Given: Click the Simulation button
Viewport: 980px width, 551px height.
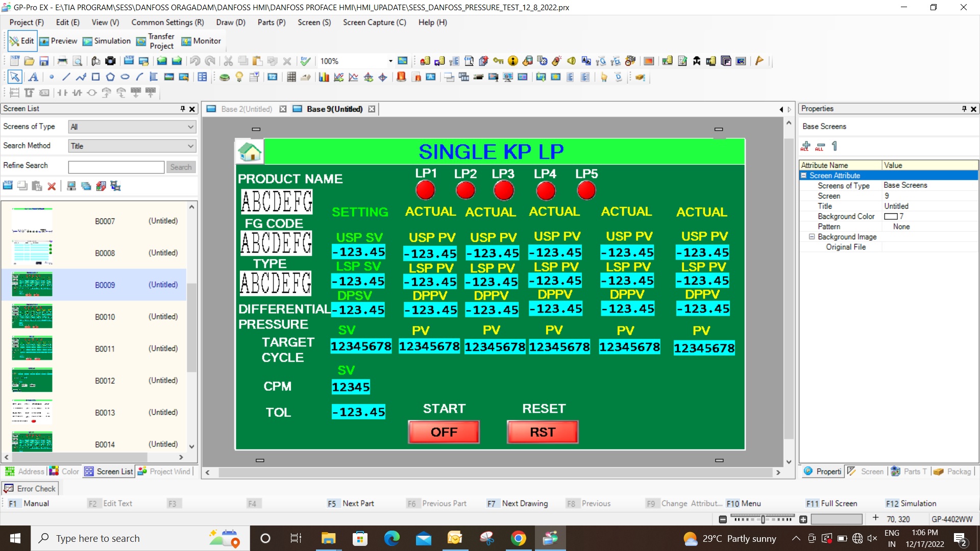Looking at the screenshot, I should (x=107, y=41).
